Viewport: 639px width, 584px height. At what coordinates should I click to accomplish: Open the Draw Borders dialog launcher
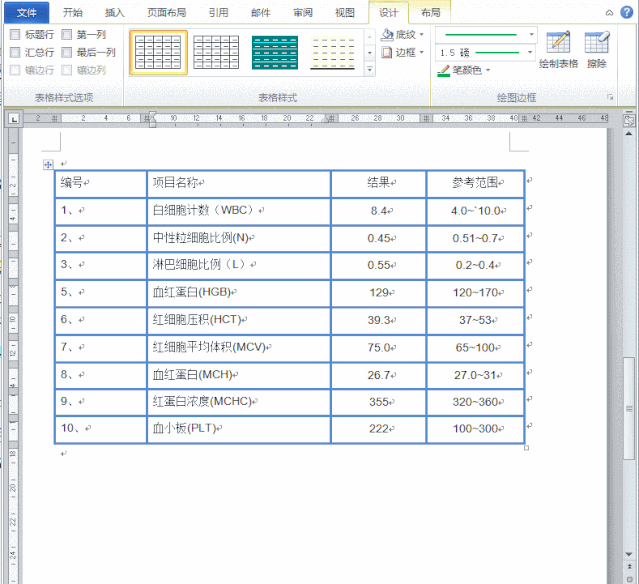pos(610,97)
